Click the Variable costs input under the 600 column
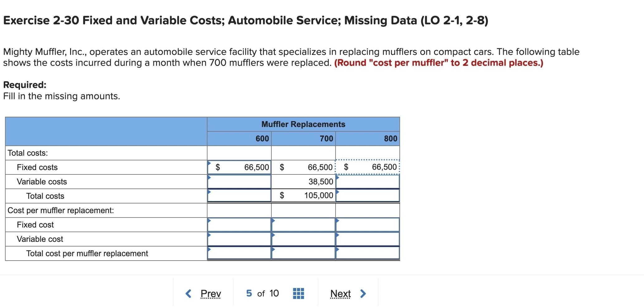This screenshot has height=308, width=644. (239, 181)
